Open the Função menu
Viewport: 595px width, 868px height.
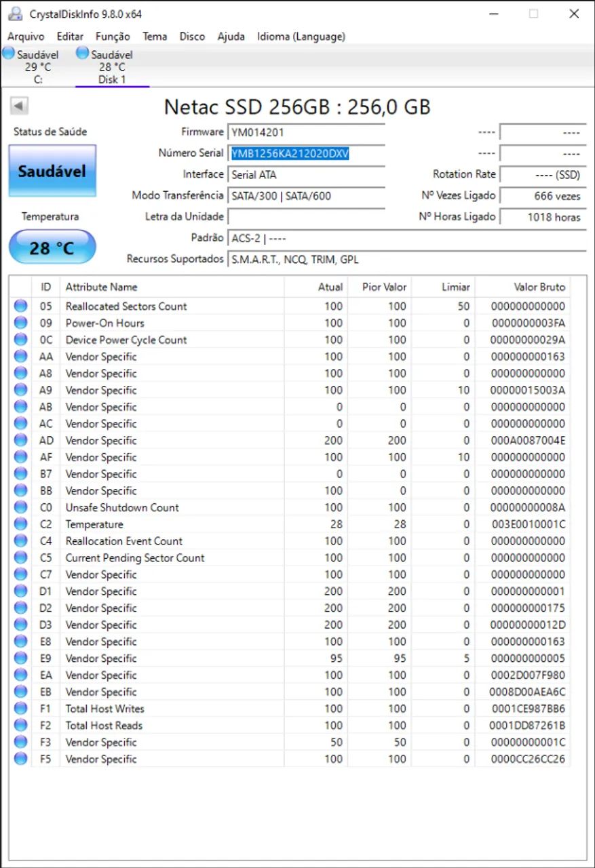[x=113, y=37]
